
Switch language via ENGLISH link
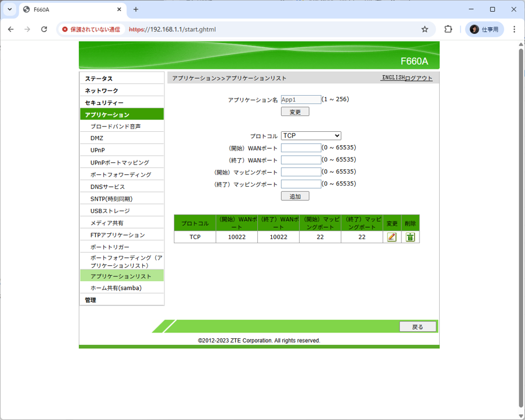coord(393,78)
